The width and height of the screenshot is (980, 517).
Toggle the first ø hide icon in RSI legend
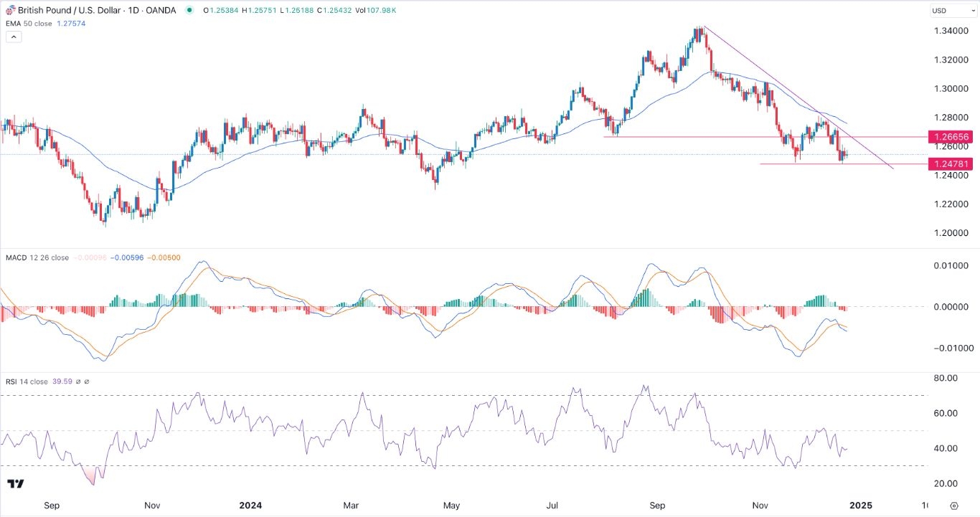coord(78,381)
